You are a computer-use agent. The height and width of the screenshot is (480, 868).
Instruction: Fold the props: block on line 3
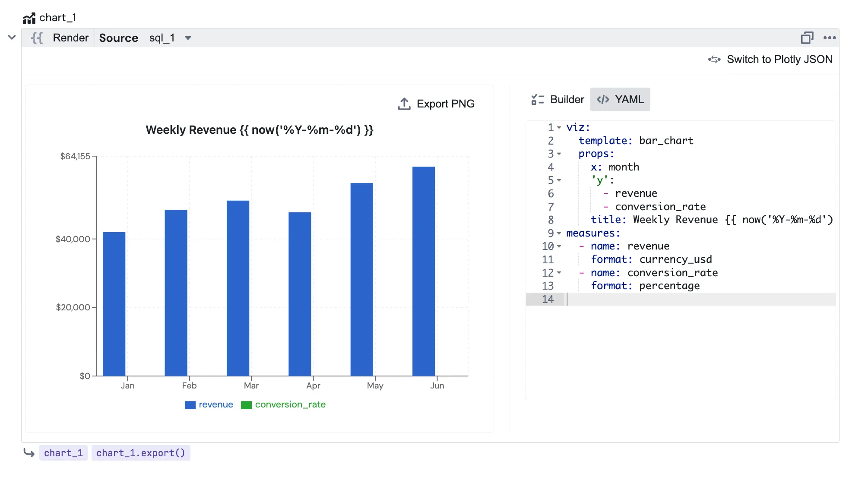tap(559, 154)
